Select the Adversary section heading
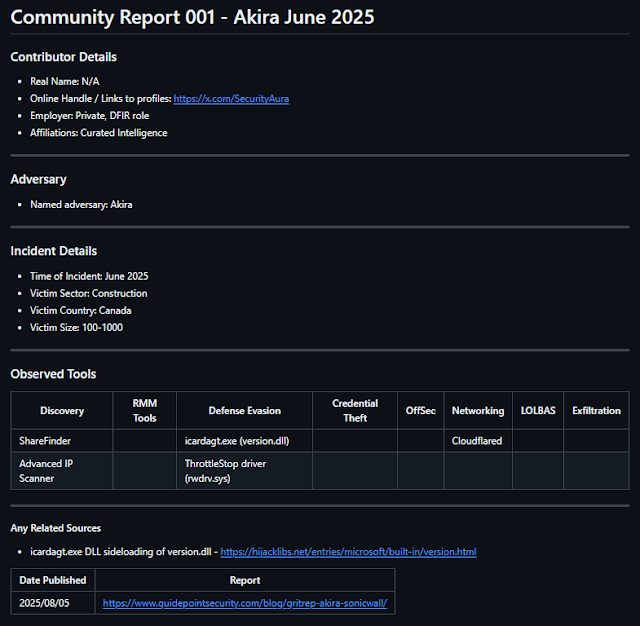 pos(38,180)
